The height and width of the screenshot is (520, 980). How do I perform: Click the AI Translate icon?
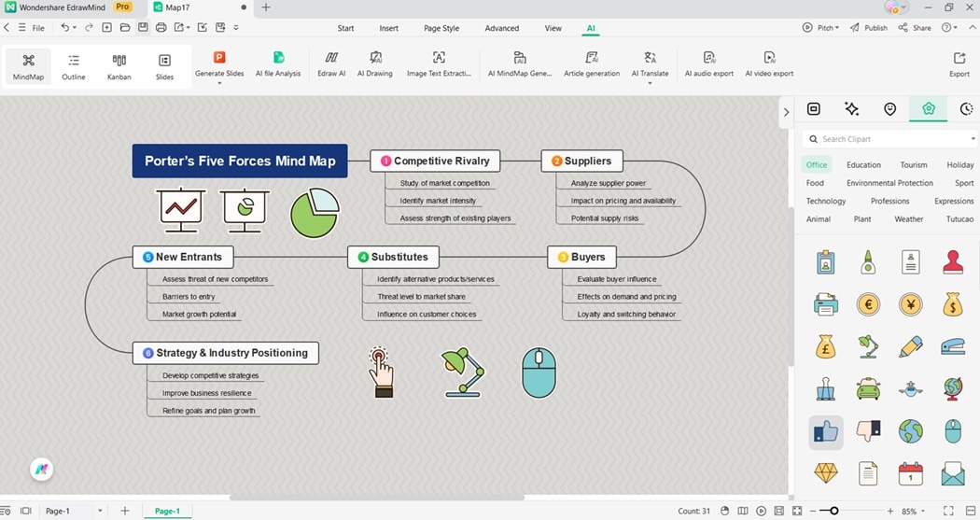650,58
